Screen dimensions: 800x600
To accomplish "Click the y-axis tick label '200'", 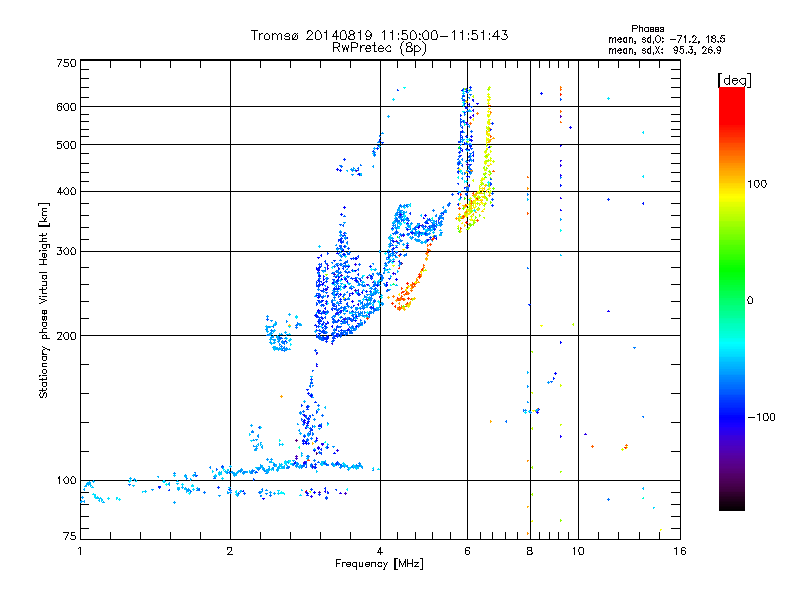I will [x=66, y=336].
